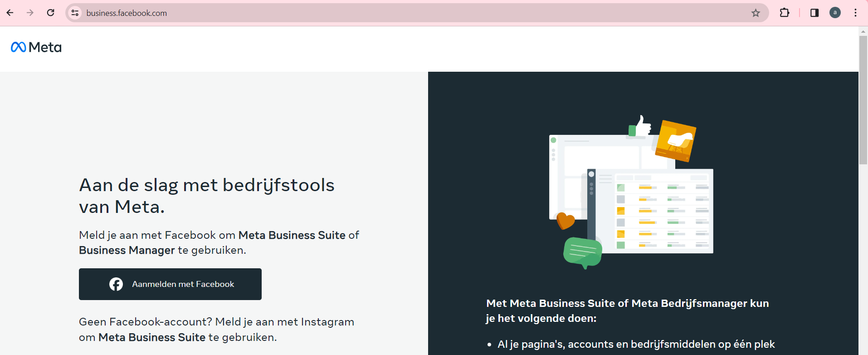This screenshot has height=355, width=868.
Task: Click the Facebook icon on the login button
Action: pos(116,284)
